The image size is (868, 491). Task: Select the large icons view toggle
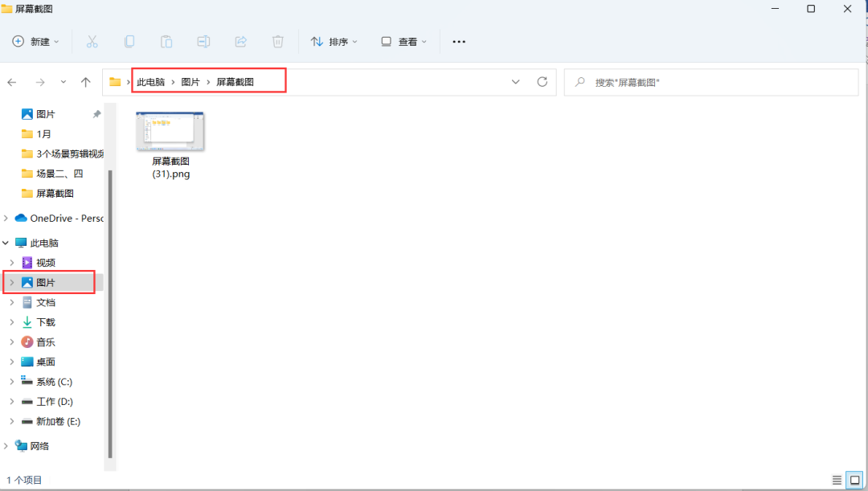click(x=854, y=478)
